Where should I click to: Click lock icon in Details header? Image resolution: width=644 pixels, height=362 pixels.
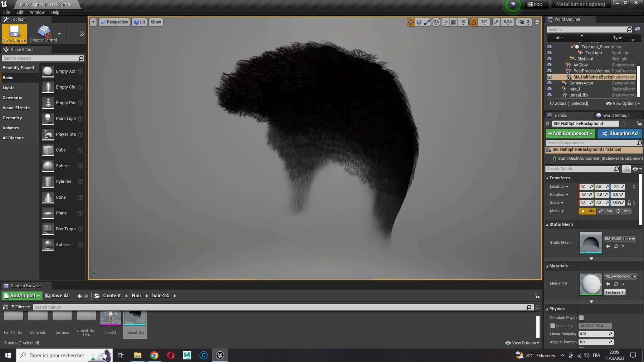coord(639,124)
